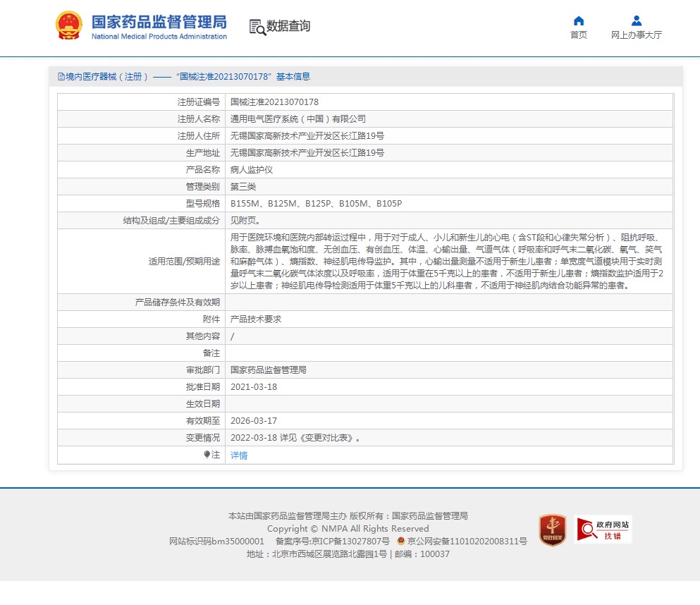Click the 结构及组成/主要组成成分 label
The width and height of the screenshot is (700, 605).
(x=171, y=221)
